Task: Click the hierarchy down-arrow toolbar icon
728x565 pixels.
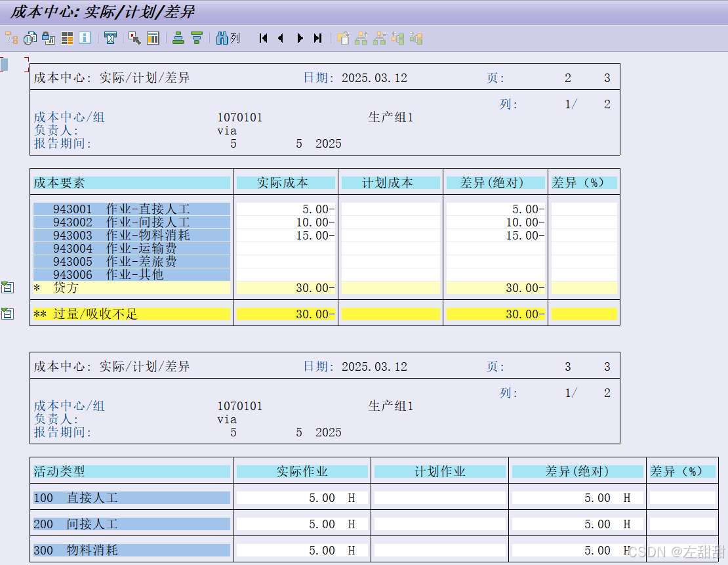Action: (x=380, y=38)
